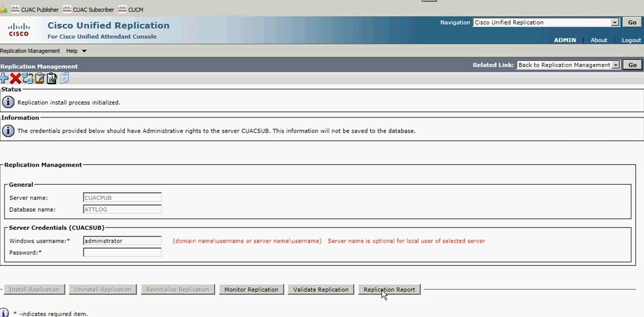Click the Logout link

tap(631, 40)
